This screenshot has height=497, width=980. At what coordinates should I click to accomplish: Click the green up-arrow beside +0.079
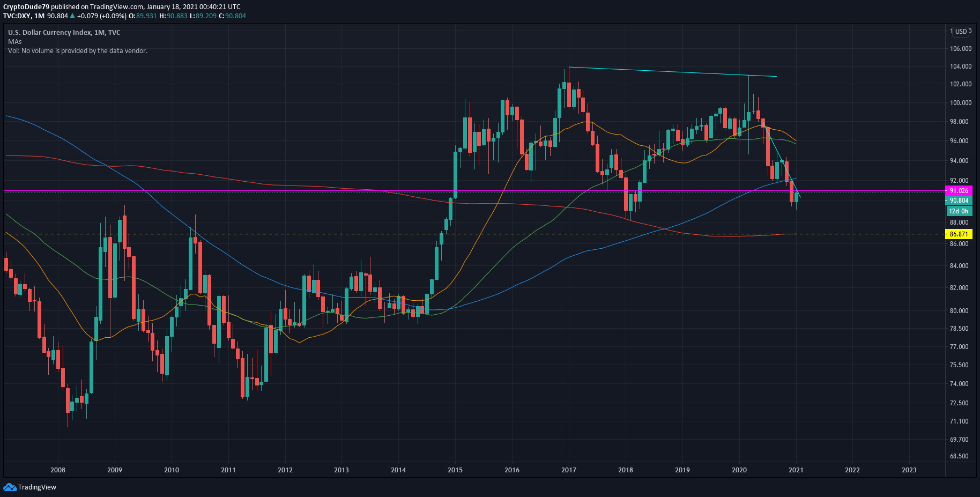click(x=72, y=16)
